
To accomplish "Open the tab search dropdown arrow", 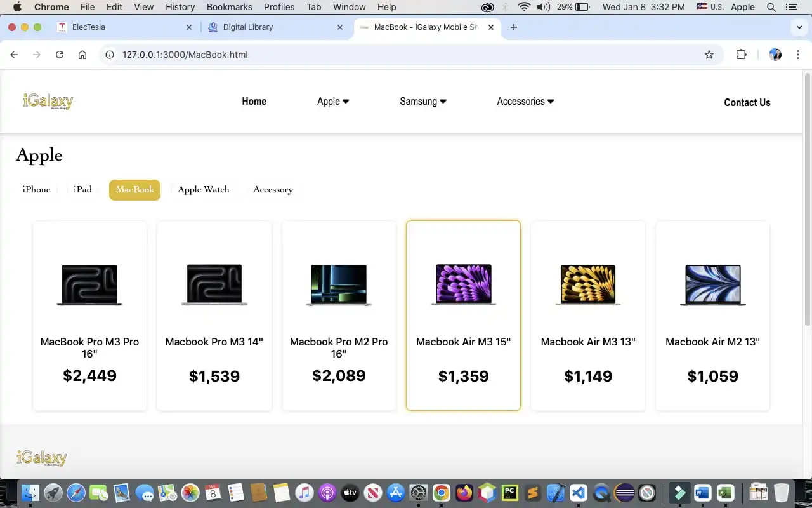I will pos(799,27).
